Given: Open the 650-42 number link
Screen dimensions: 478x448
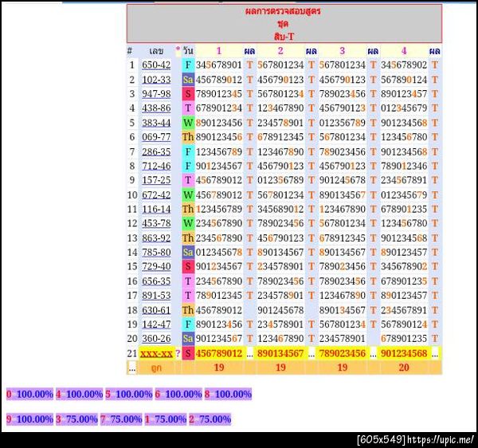Looking at the screenshot, I should tap(156, 65).
